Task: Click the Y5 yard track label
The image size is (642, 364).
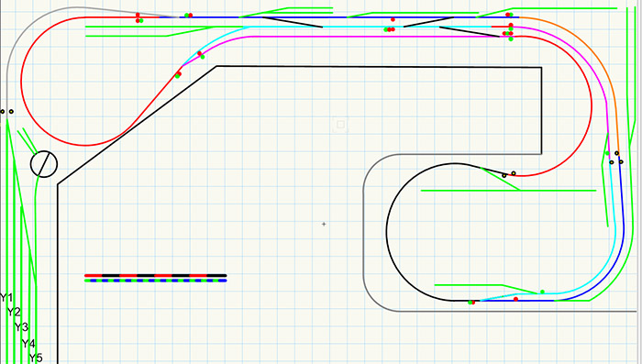Action: [36, 358]
